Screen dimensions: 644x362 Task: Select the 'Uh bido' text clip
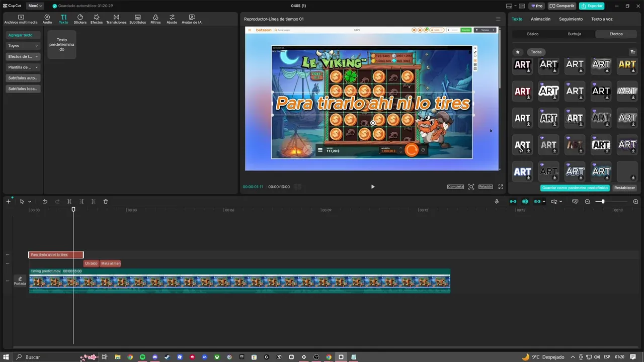click(91, 263)
